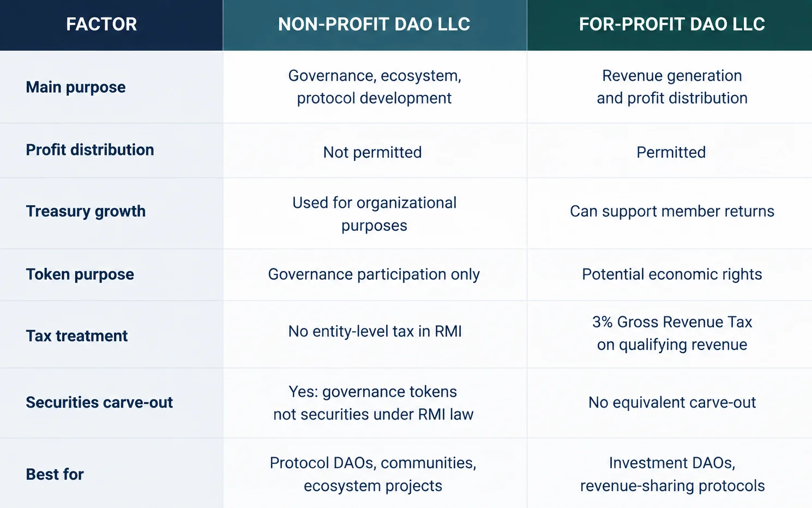Select 'Governance participation only' cell
The height and width of the screenshot is (508, 812).
click(x=374, y=274)
